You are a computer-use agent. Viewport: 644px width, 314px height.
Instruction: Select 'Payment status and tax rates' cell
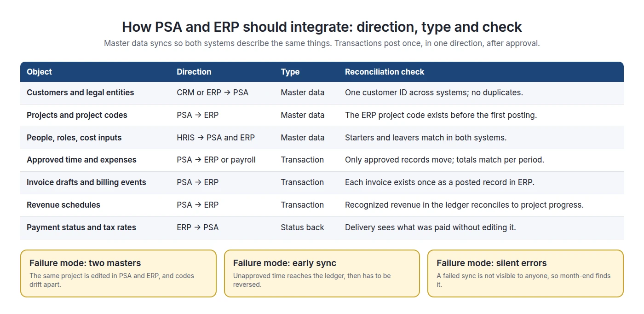(81, 227)
